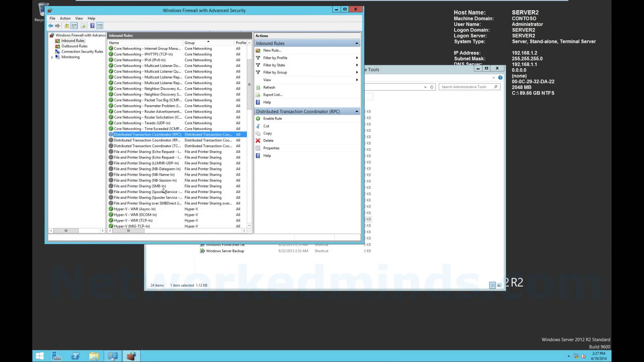
Task: Click the Up one level folder icon
Action: (67, 26)
